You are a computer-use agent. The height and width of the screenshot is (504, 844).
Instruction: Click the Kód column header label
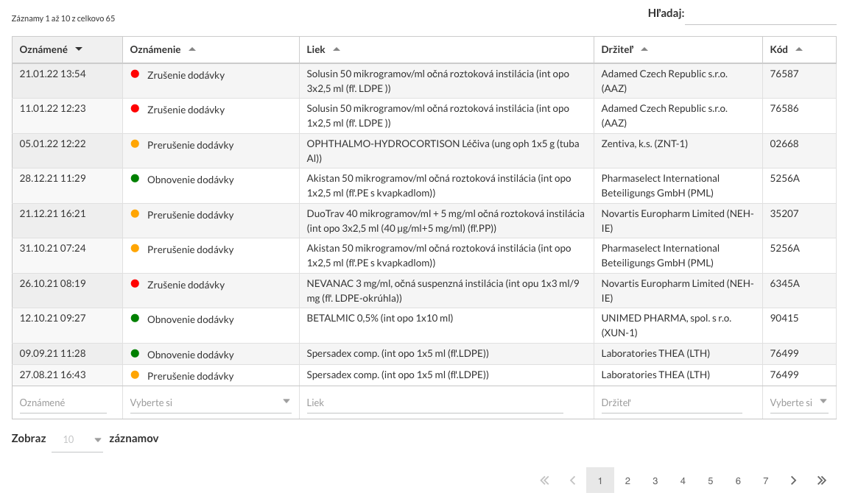pos(779,49)
